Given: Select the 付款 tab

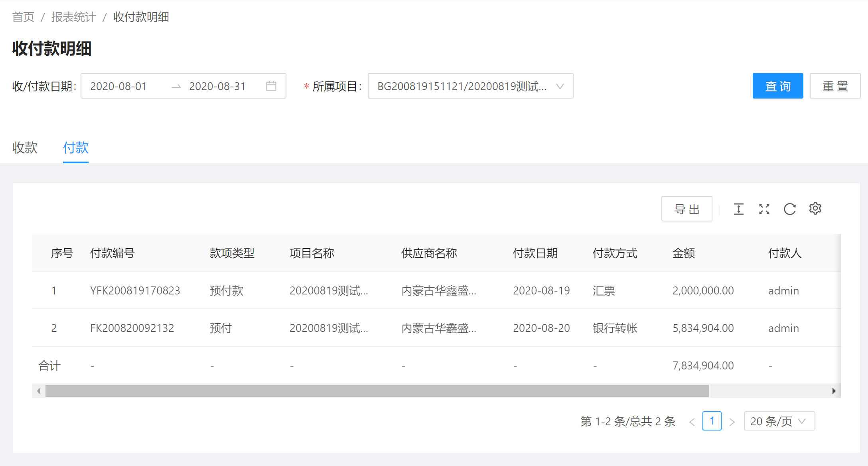Looking at the screenshot, I should click(x=75, y=148).
